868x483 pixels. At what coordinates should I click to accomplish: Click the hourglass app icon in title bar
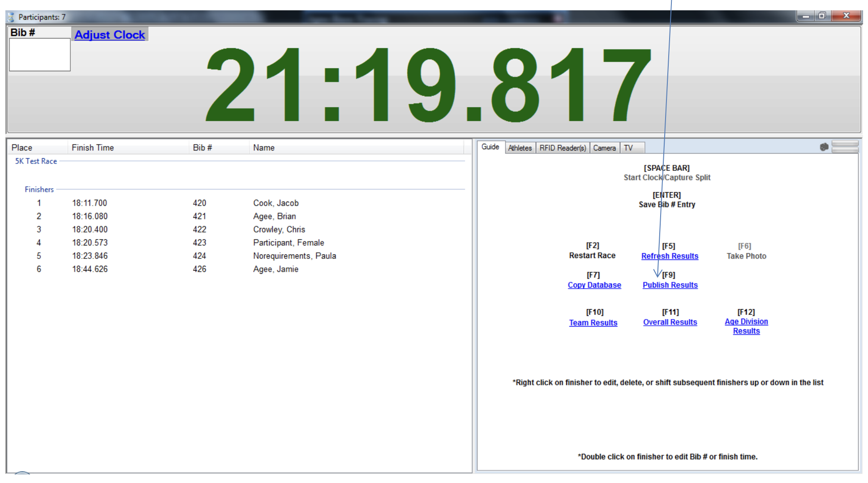tap(11, 17)
